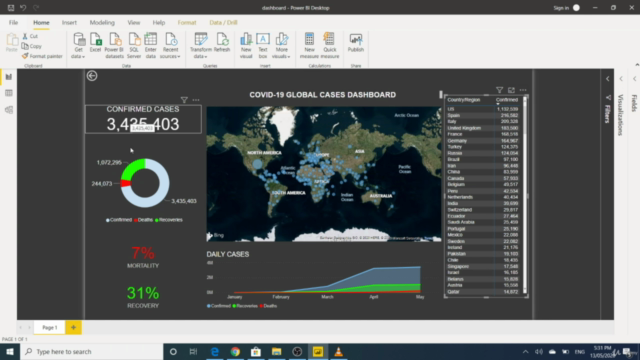Save the report from title bar

(x=11, y=8)
